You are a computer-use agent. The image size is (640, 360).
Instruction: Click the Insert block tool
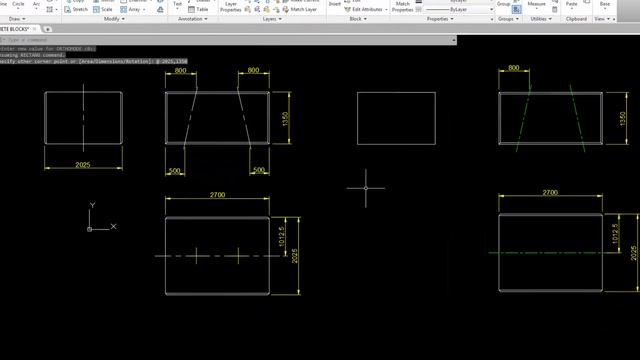pyautogui.click(x=335, y=4)
